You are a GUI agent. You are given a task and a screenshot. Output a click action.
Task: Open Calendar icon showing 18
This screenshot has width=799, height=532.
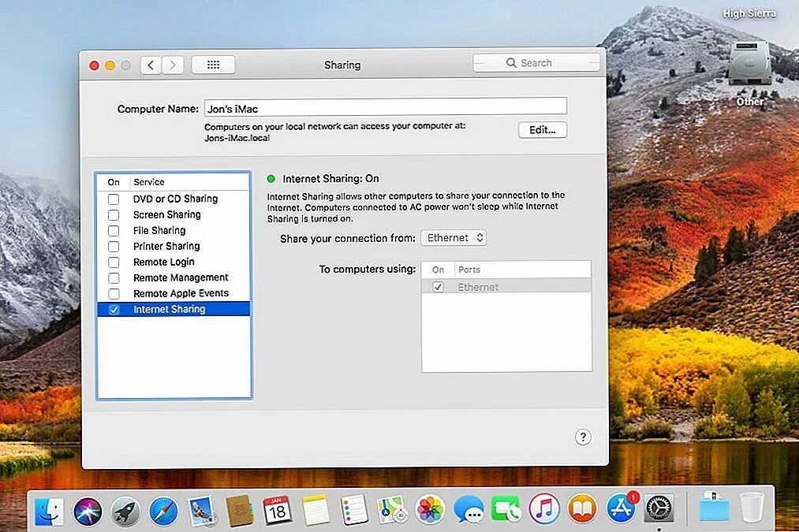(277, 510)
